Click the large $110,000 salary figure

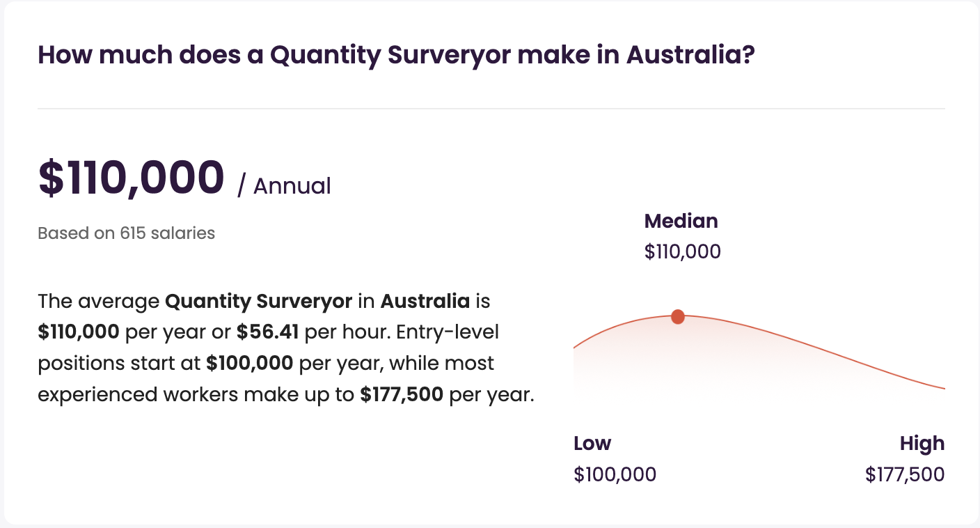pos(132,178)
